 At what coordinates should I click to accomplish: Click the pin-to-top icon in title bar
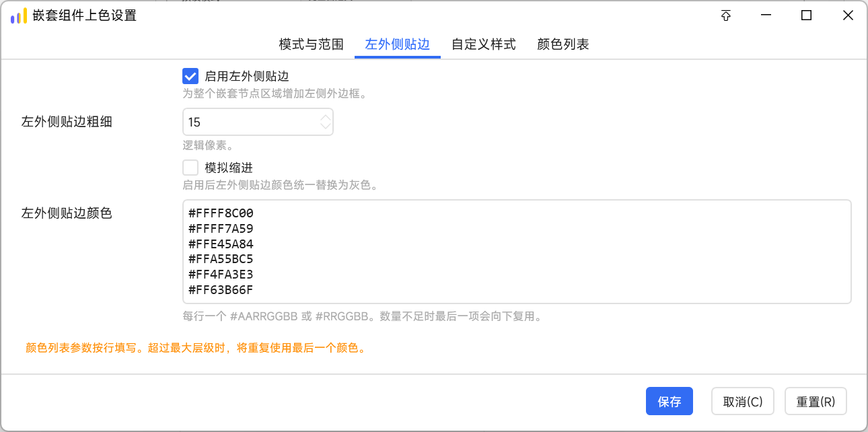coord(726,16)
